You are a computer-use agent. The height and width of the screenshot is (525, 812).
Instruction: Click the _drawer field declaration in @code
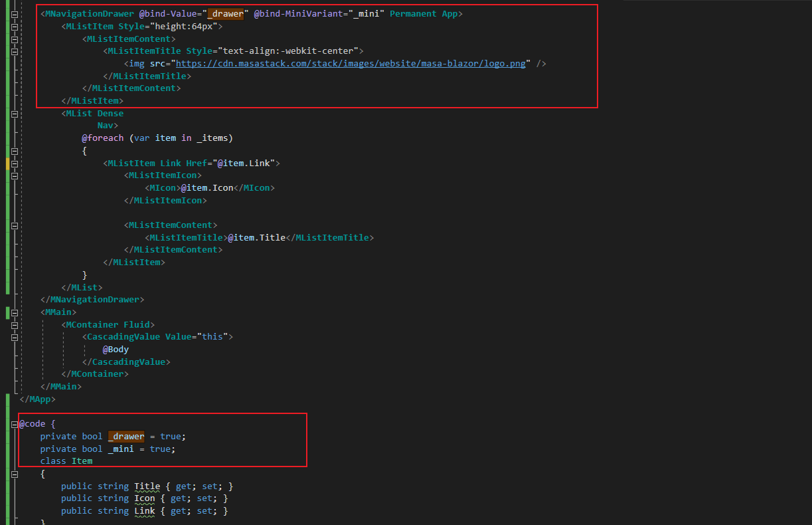tap(126, 436)
